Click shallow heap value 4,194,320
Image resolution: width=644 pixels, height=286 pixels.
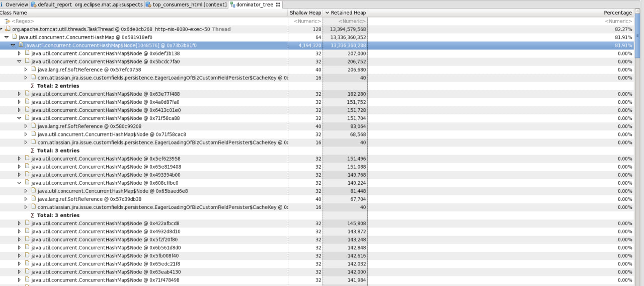310,45
